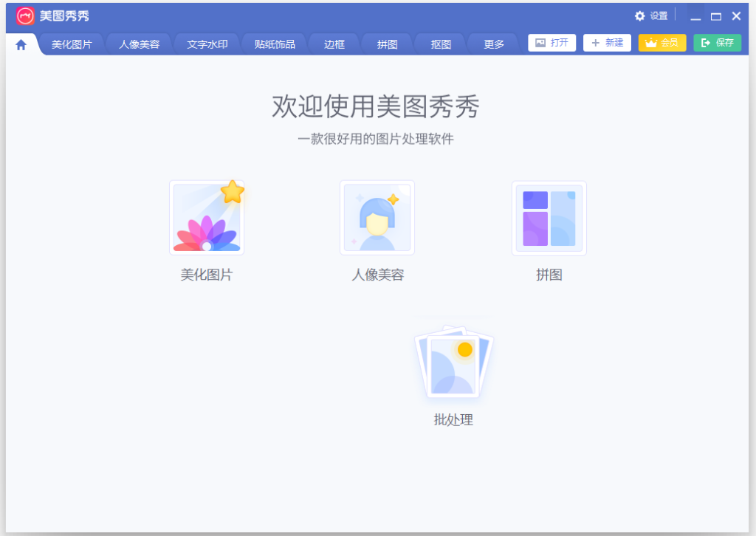
Task: Open the 边框 frames tab
Action: pyautogui.click(x=334, y=43)
